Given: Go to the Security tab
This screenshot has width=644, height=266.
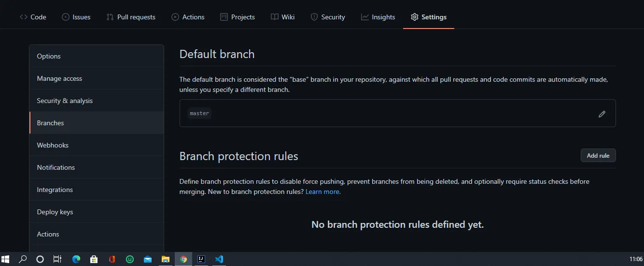Looking at the screenshot, I should 327,17.
